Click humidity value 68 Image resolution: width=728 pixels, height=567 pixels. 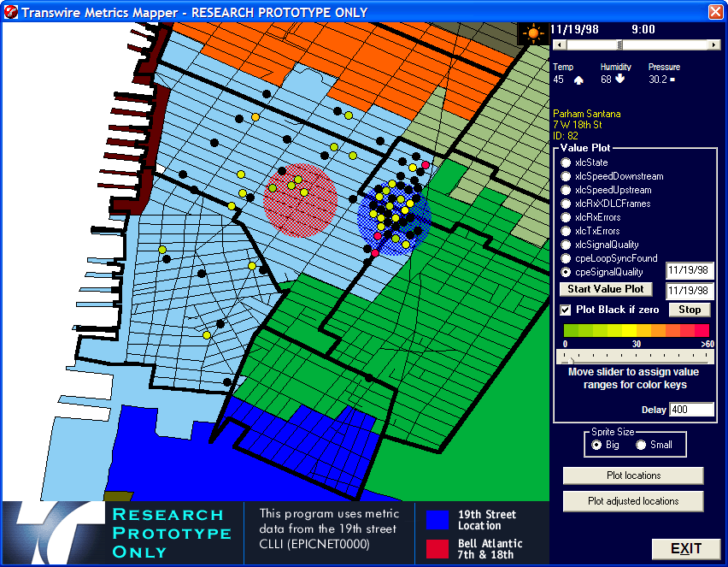tap(606, 80)
